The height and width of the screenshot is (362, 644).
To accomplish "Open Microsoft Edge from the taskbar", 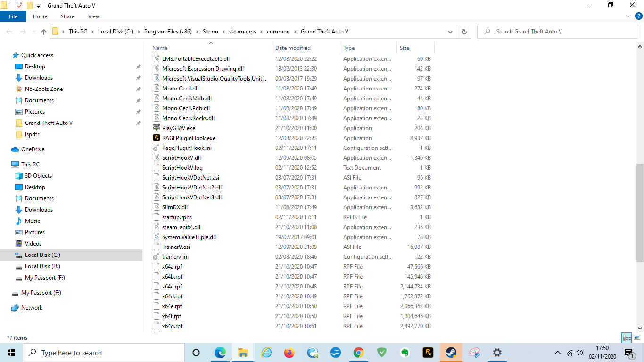I will tap(220, 353).
